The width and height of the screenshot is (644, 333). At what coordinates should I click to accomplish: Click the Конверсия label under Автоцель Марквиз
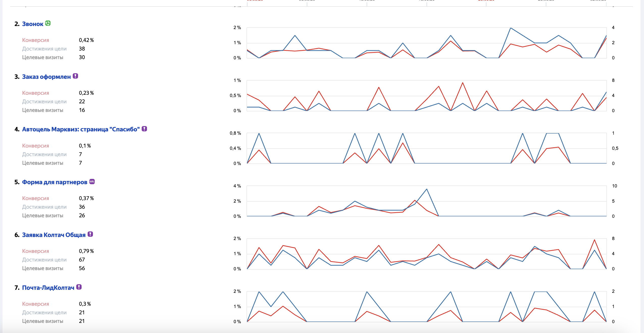click(x=36, y=146)
